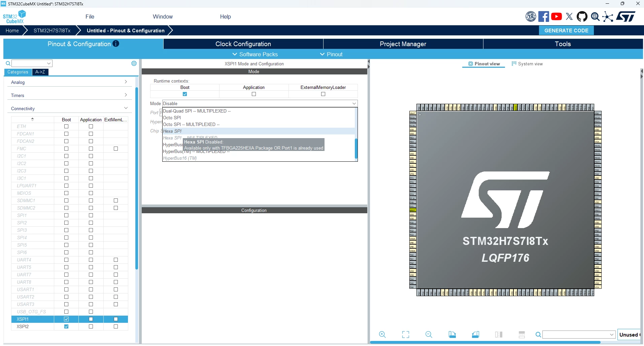
Task: Click the STM32H7S7I8Tx breadcrumb
Action: [52, 30]
